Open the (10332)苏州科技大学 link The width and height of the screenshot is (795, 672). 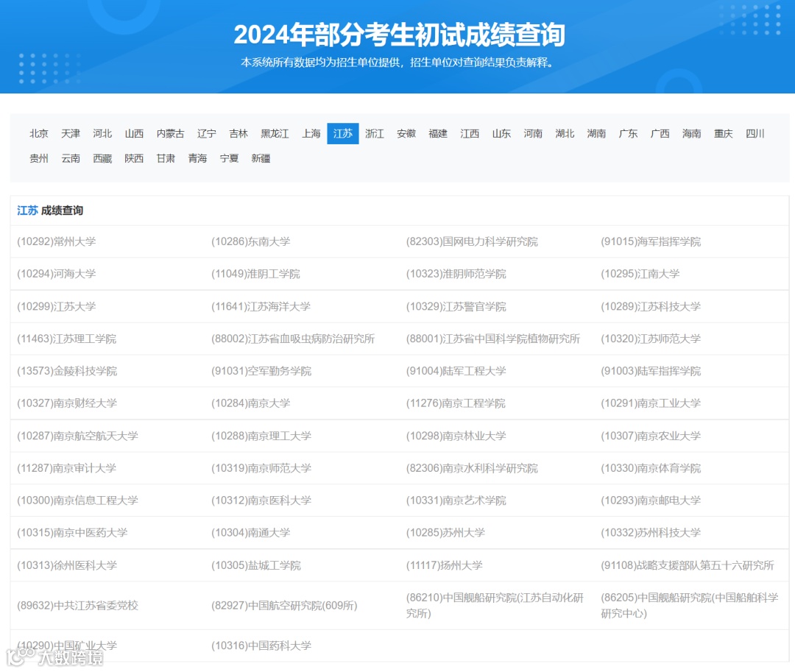tap(651, 533)
